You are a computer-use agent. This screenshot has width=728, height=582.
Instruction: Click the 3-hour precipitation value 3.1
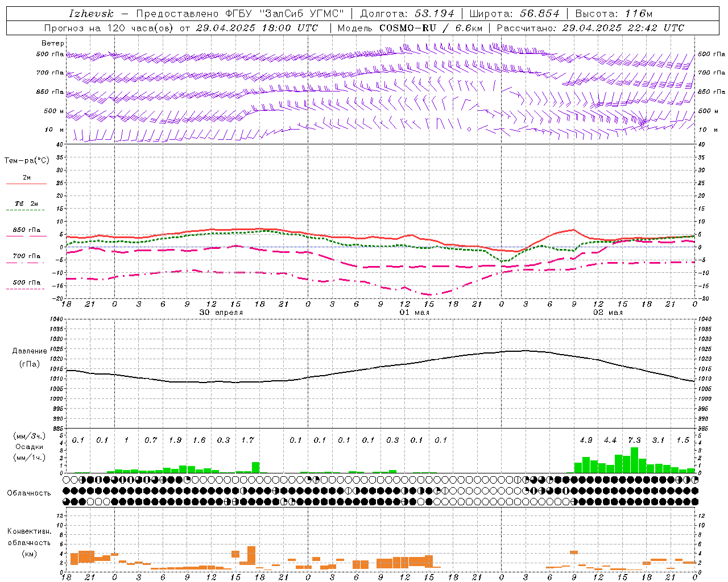pos(658,440)
